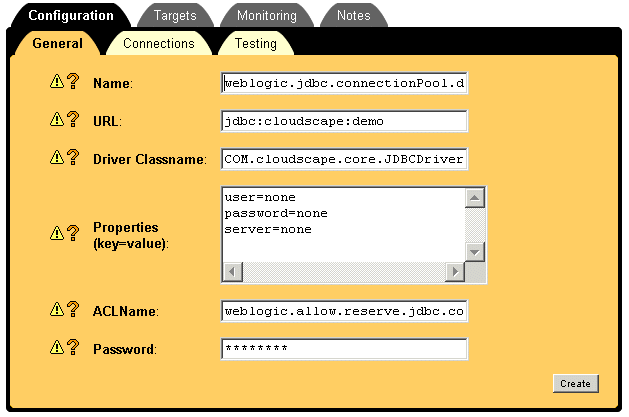Viewport: 629px width, 417px height.
Task: Click into the Name input field
Action: click(344, 83)
